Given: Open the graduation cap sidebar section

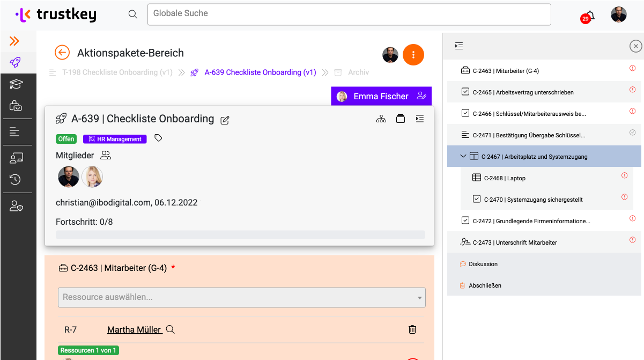Looking at the screenshot, I should (x=16, y=84).
